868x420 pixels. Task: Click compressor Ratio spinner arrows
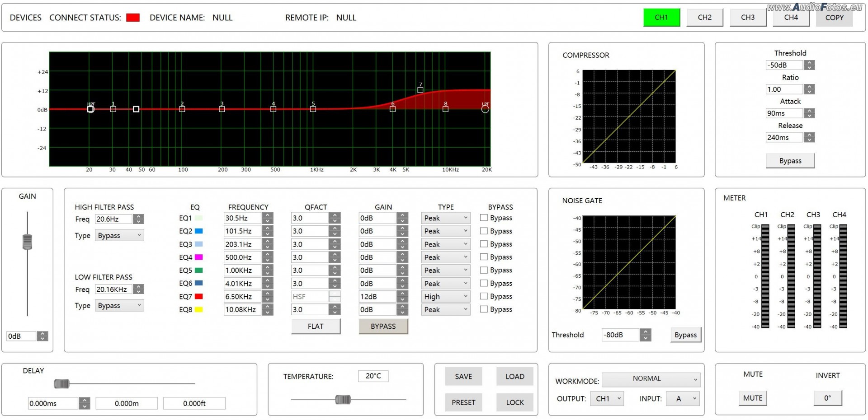pyautogui.click(x=810, y=89)
